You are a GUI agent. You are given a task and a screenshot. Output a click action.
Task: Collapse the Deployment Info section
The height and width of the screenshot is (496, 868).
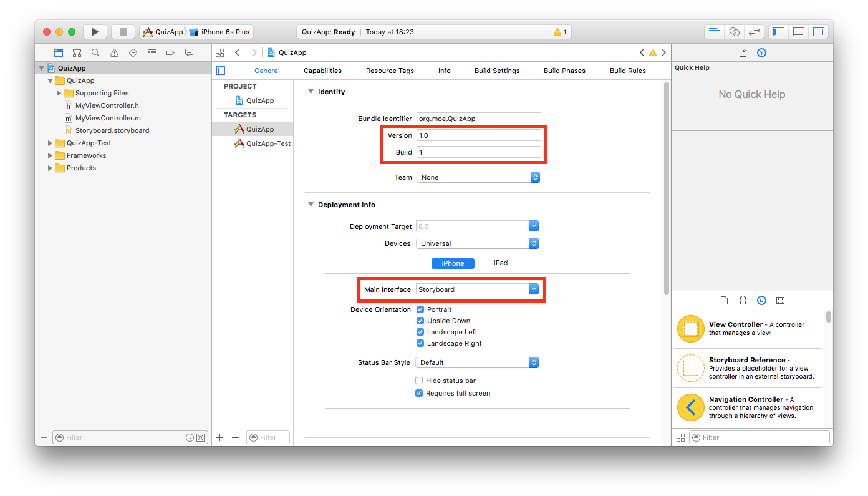pyautogui.click(x=310, y=205)
